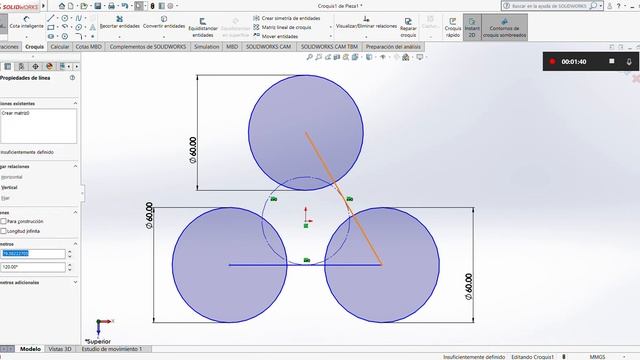This screenshot has height=360, width=640.
Task: Select the Rectangle sketch tool
Action: tap(51, 27)
